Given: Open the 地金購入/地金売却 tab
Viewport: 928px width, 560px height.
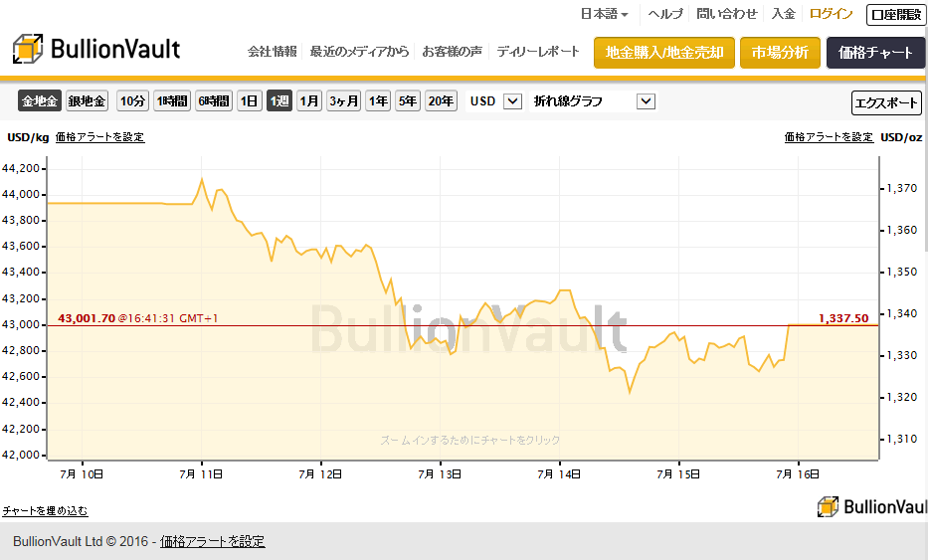Looking at the screenshot, I should (x=664, y=53).
